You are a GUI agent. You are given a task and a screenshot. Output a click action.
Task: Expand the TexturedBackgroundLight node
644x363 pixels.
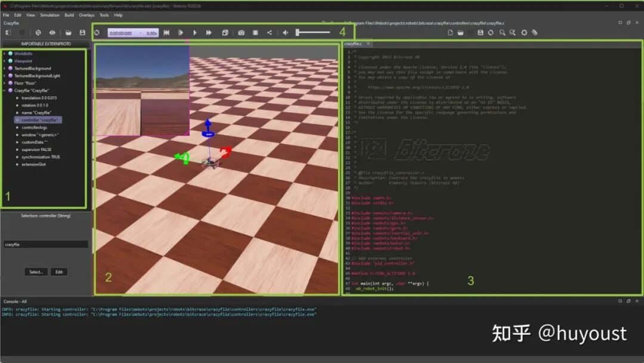tap(5, 76)
